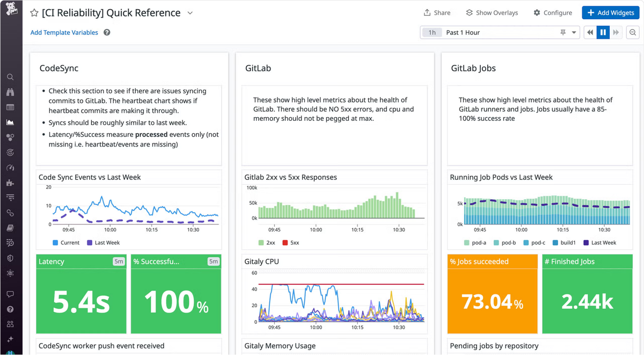Open the Help question mark in sidebar
Image resolution: width=644 pixels, height=355 pixels.
point(10,309)
